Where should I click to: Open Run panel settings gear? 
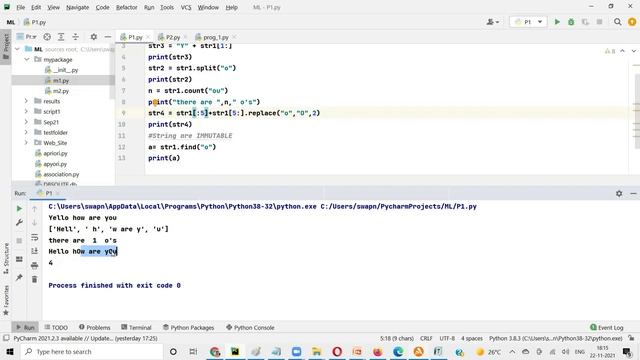point(619,193)
